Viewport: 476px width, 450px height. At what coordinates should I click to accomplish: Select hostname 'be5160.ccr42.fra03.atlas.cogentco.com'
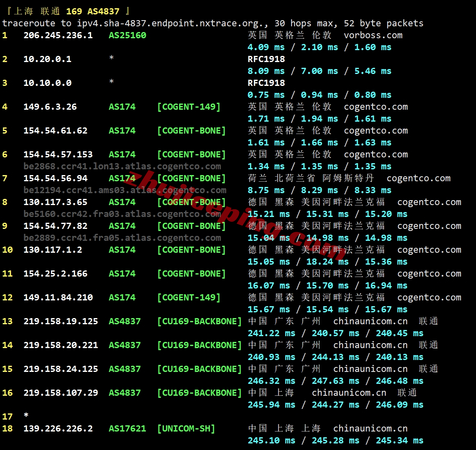122,214
